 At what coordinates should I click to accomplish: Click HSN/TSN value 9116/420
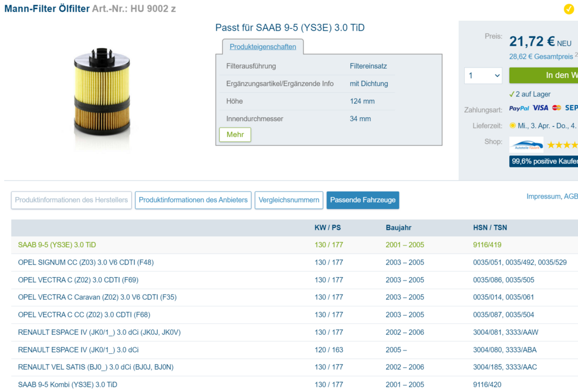487,384
